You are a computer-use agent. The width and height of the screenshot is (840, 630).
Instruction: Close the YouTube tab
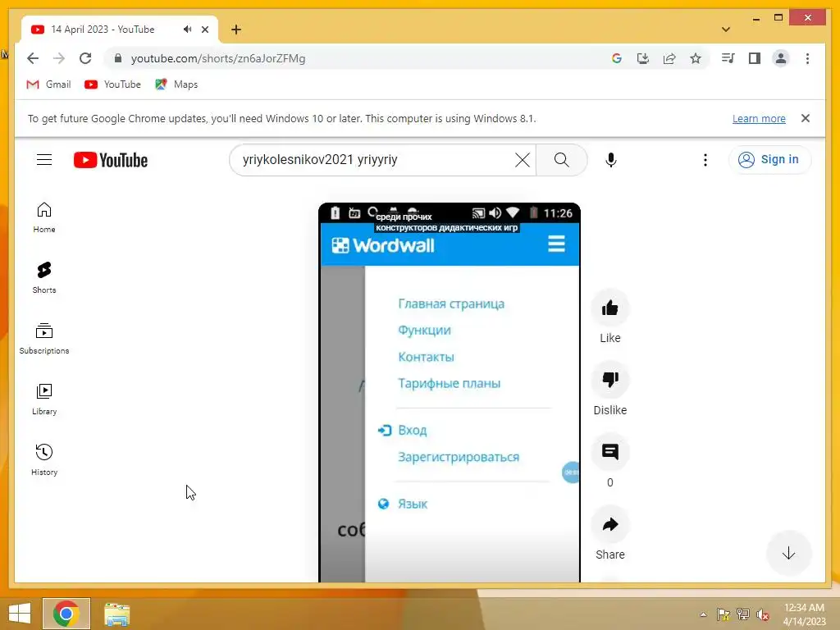204,30
